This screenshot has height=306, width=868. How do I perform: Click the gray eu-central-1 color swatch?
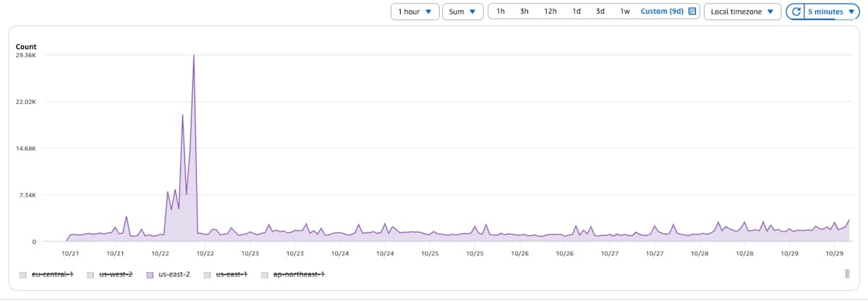[23, 275]
